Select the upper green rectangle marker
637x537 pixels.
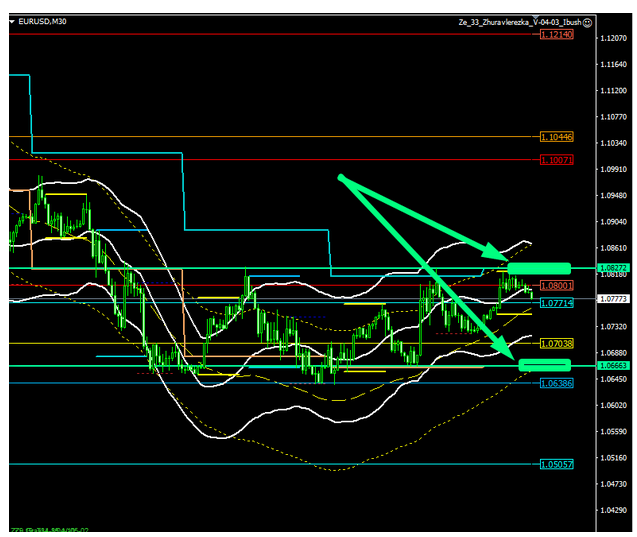click(x=538, y=268)
